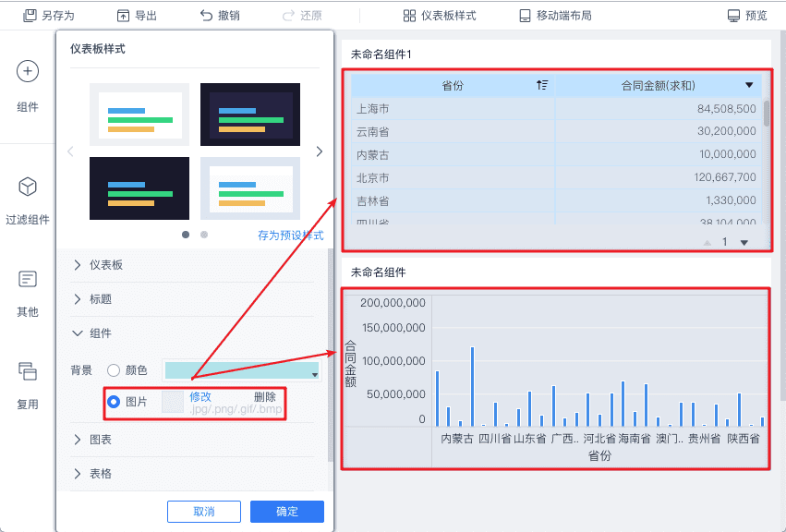This screenshot has width=786, height=532.
Task: Click table previous page up arrow
Action: coord(707,243)
